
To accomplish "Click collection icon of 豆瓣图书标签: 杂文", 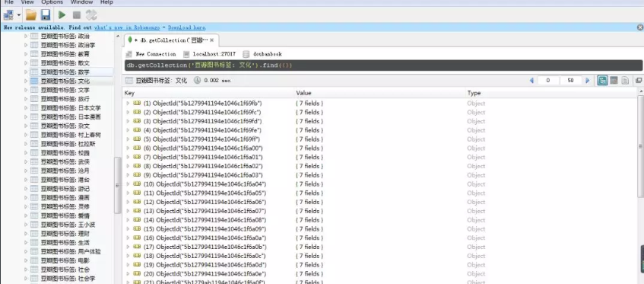I will 34,126.
